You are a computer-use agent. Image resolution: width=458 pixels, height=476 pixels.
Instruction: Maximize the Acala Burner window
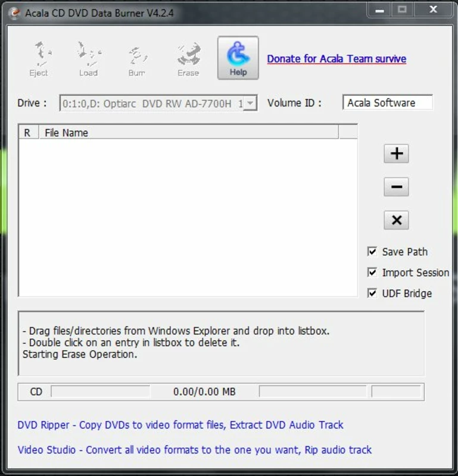[402, 10]
